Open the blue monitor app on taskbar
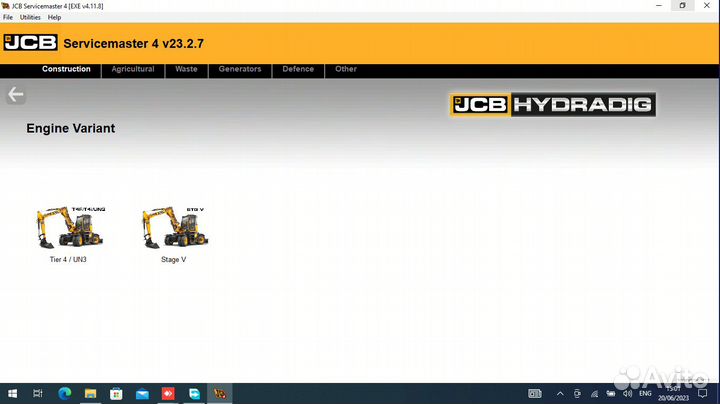This screenshot has width=720, height=404. [194, 393]
